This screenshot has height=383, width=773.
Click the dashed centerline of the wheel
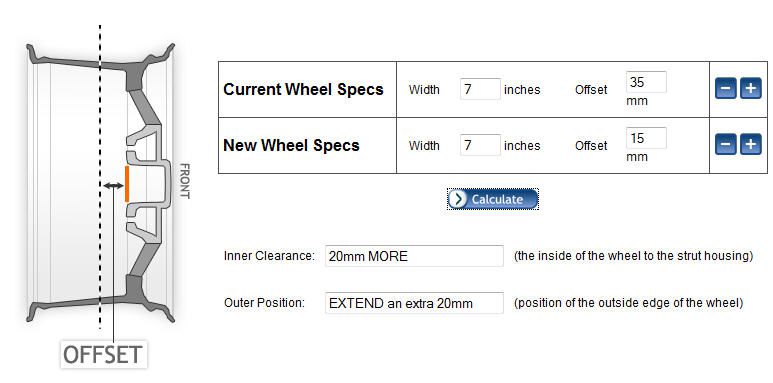[x=100, y=177]
